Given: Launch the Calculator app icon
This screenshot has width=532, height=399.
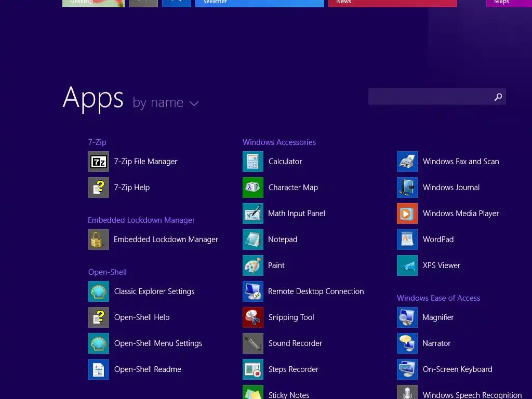Looking at the screenshot, I should pyautogui.click(x=253, y=162).
